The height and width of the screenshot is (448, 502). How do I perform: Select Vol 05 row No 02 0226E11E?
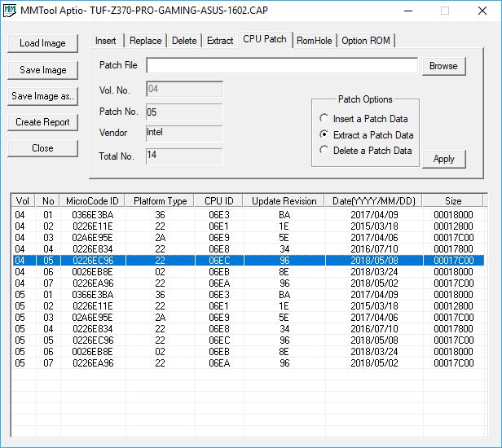tap(248, 306)
